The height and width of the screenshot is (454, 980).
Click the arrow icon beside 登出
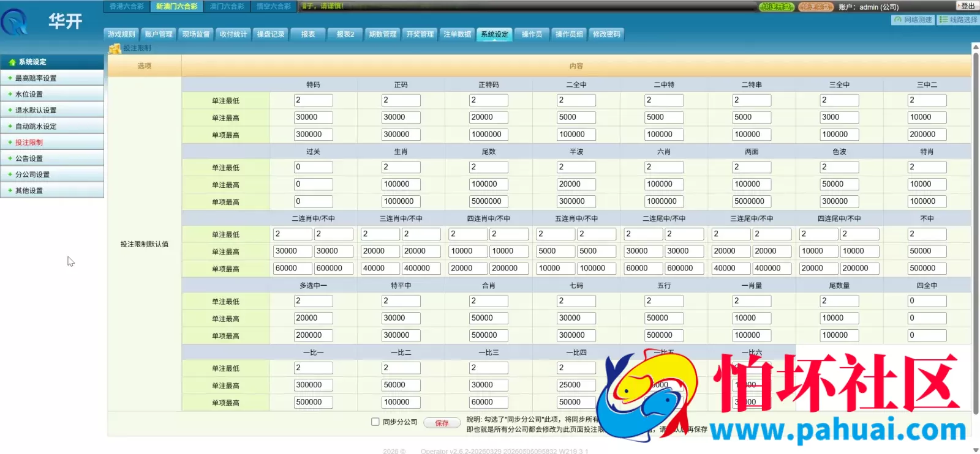coord(959,6)
